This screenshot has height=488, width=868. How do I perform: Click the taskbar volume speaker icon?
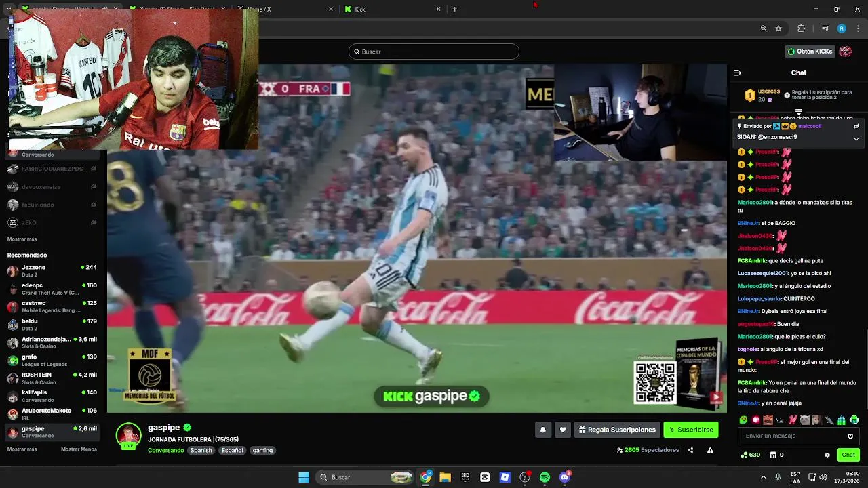point(823,477)
